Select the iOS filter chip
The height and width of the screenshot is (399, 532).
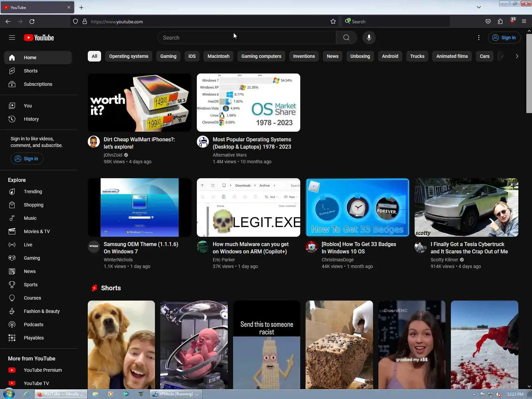[192, 56]
